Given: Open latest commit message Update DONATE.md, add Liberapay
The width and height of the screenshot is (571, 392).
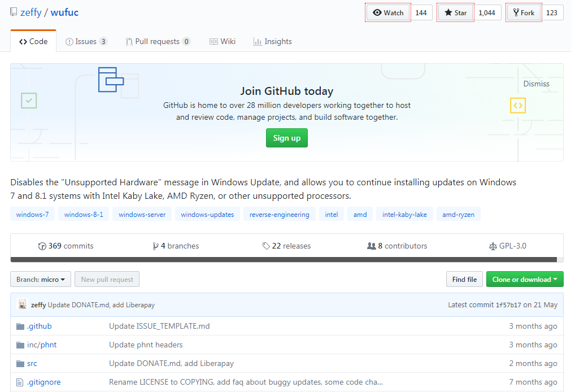Looking at the screenshot, I should (x=101, y=305).
